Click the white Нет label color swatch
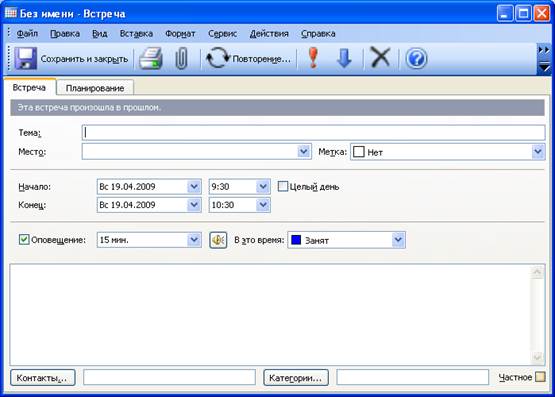Viewport: 555px width, 397px height. pyautogui.click(x=359, y=152)
